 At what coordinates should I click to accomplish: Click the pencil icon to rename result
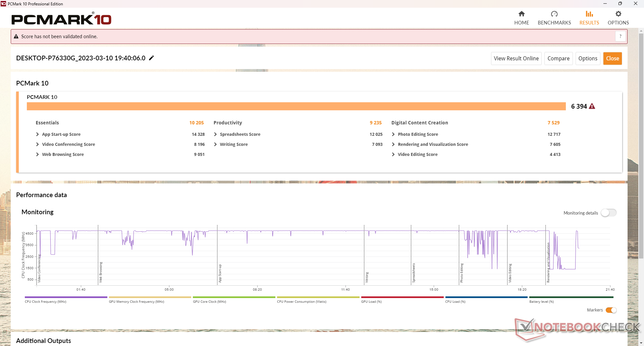(151, 58)
